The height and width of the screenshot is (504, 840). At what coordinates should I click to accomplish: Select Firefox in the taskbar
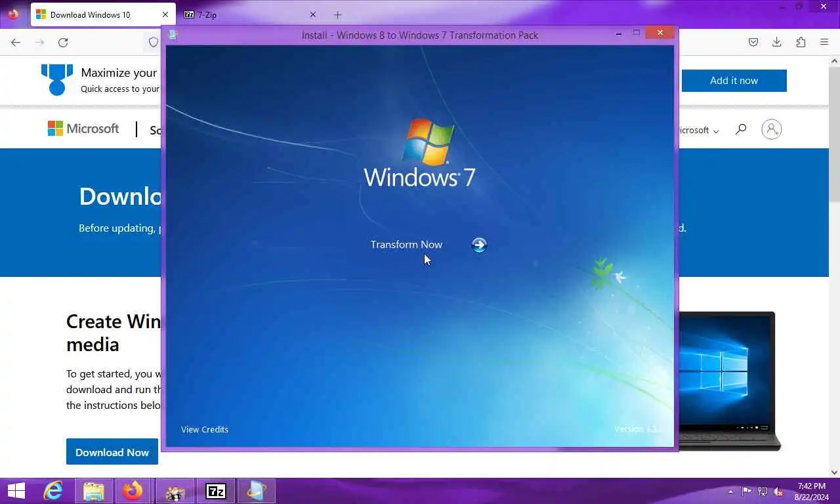pos(133,491)
